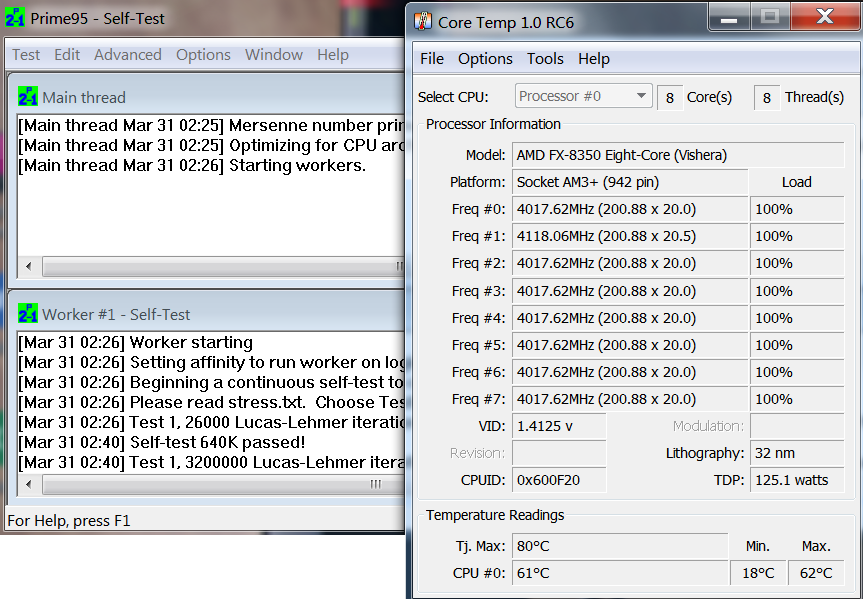863x599 pixels.
Task: Click the Model field AMD FX-8350 Eight-Core
Action: tap(678, 155)
